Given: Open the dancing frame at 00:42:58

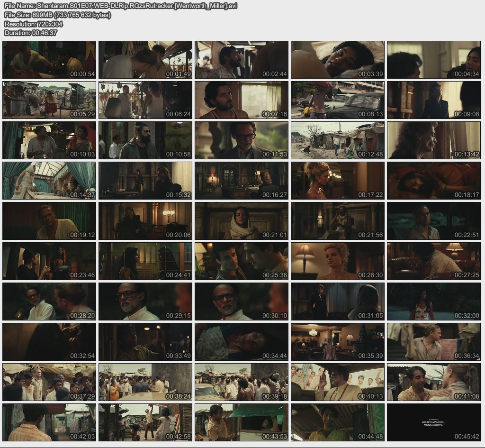Looking at the screenshot, I should pos(145,422).
